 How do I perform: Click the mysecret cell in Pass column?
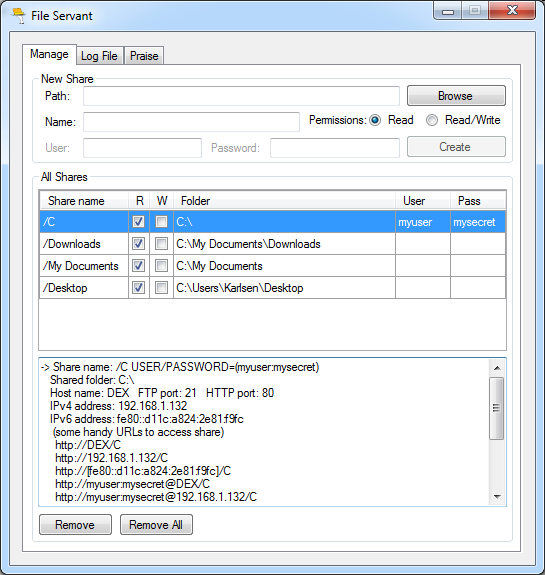[x=478, y=221]
